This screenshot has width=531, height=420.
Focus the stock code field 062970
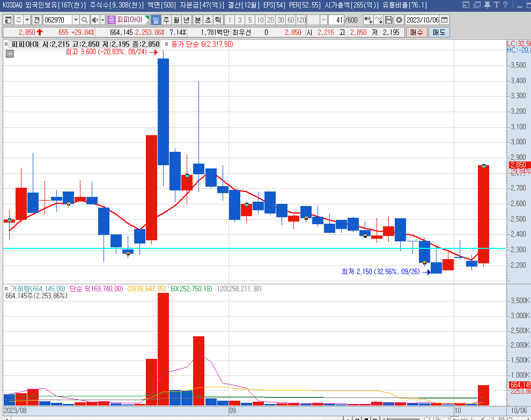tap(57, 20)
